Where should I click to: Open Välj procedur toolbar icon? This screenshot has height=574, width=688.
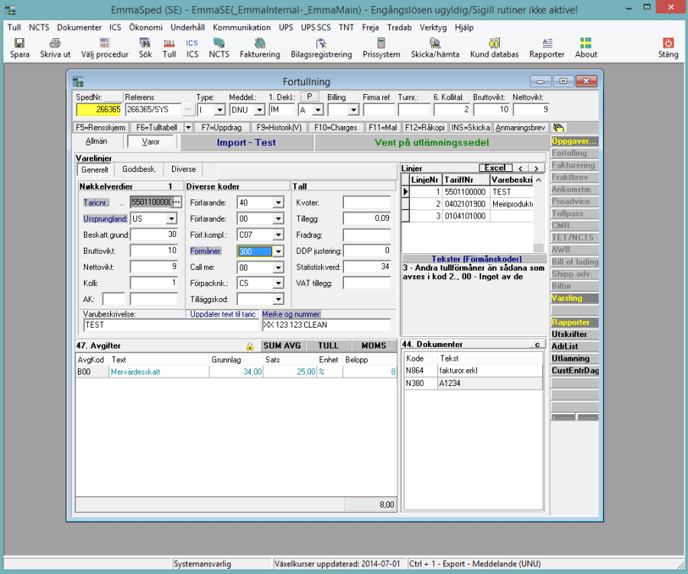(x=104, y=43)
